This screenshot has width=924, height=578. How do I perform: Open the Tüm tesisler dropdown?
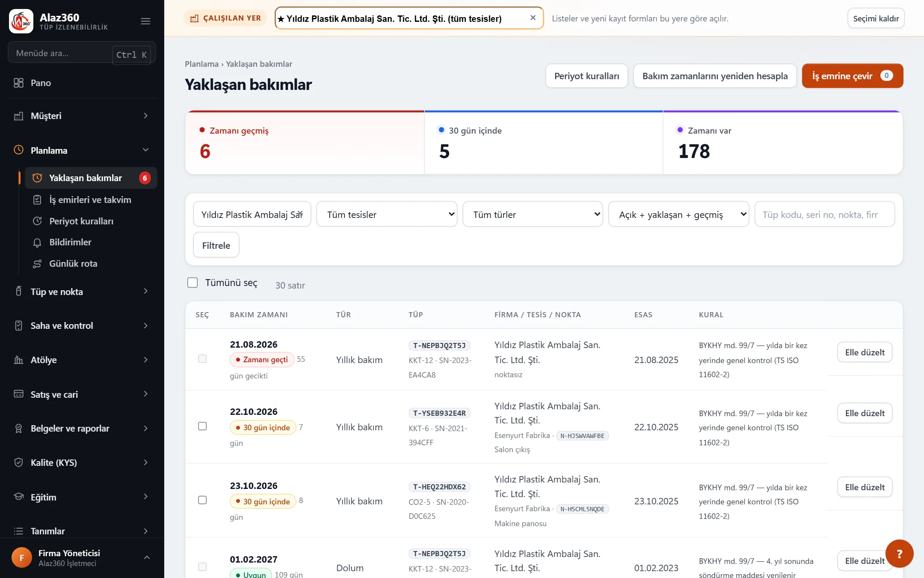click(x=387, y=214)
